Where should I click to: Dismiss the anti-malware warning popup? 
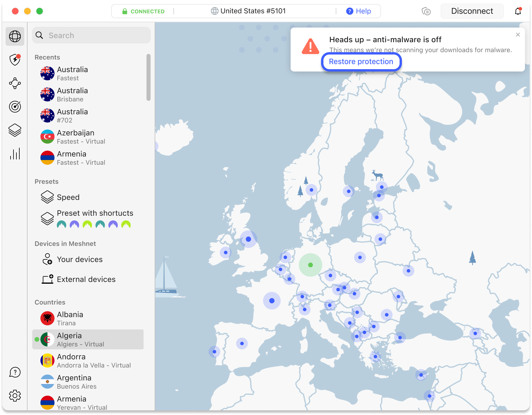click(x=518, y=35)
